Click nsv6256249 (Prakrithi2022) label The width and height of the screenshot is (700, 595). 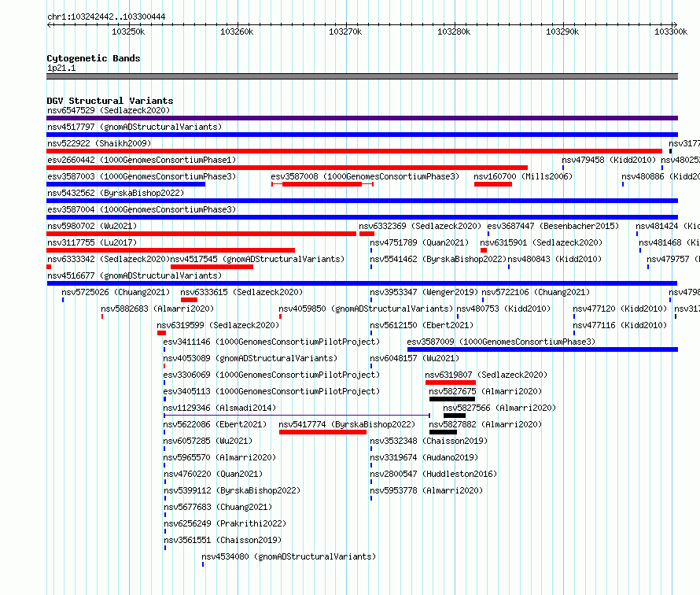point(225,523)
